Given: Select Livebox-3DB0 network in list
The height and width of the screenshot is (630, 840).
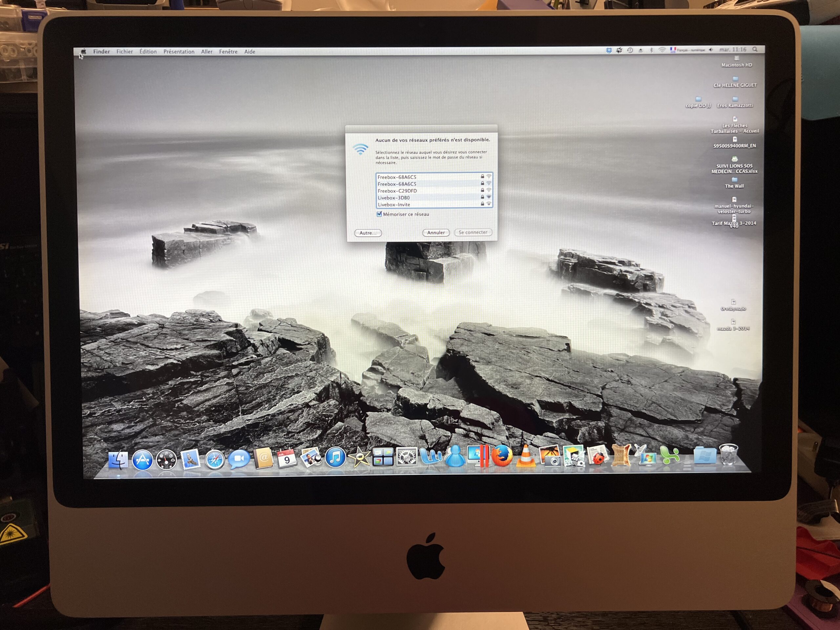Looking at the screenshot, I should point(394,198).
